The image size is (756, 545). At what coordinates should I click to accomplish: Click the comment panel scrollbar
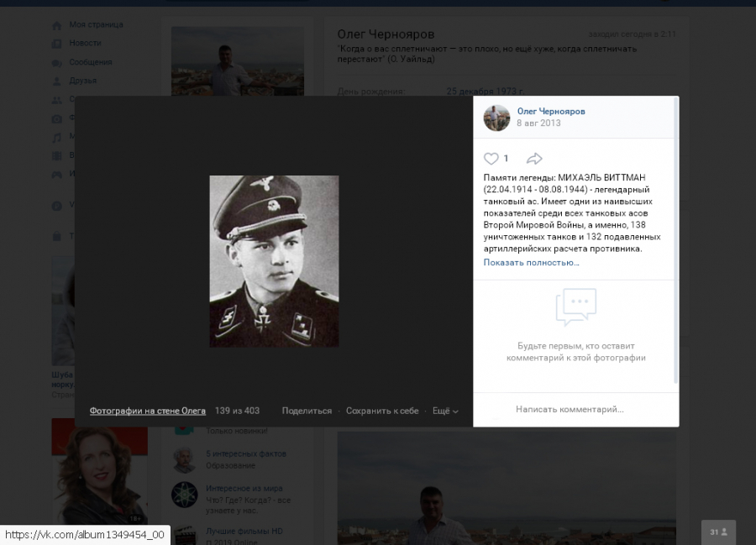676,241
